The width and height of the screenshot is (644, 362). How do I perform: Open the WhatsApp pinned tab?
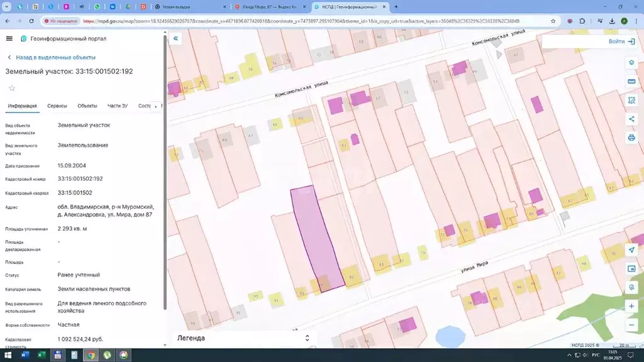(x=97, y=6)
